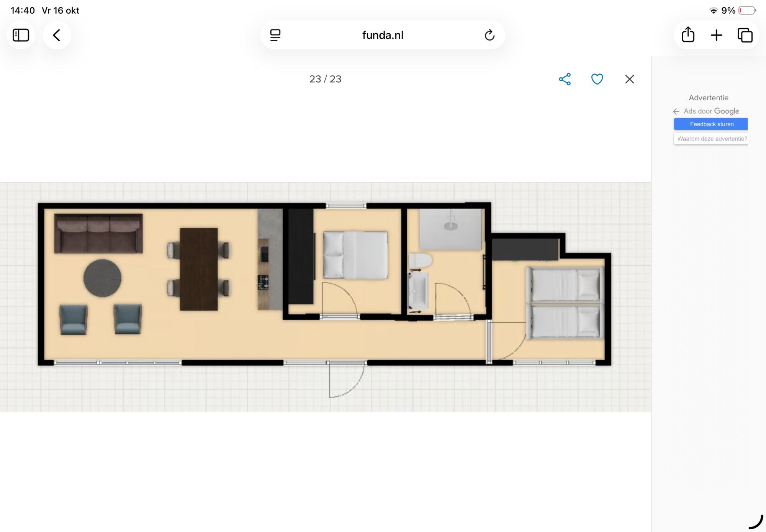Open a new tab with plus icon

click(x=716, y=35)
